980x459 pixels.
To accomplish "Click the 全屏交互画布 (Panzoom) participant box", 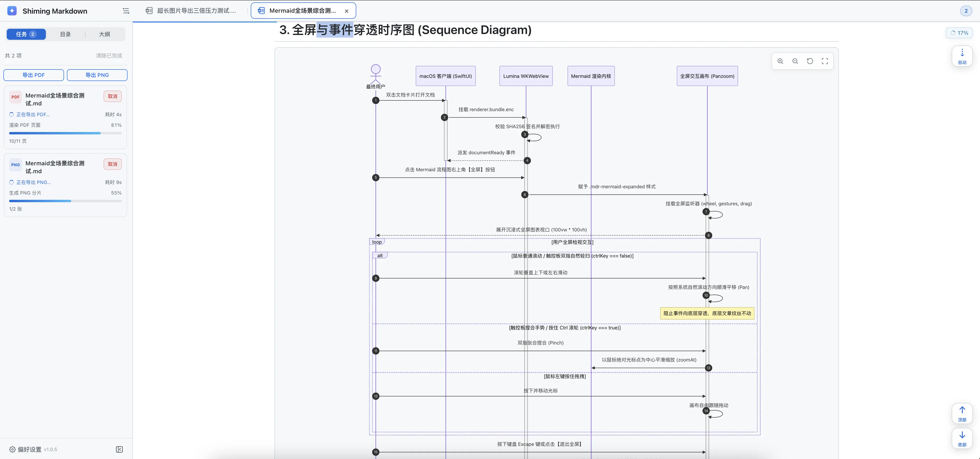I will pyautogui.click(x=707, y=76).
